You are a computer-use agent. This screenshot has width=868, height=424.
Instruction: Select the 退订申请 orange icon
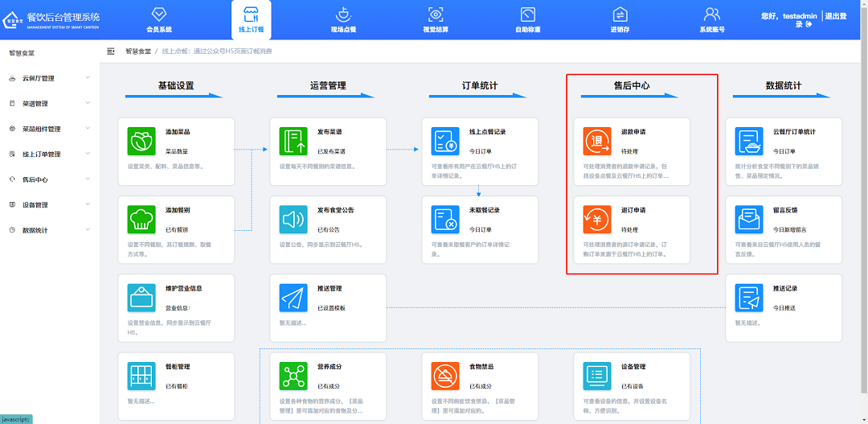597,219
